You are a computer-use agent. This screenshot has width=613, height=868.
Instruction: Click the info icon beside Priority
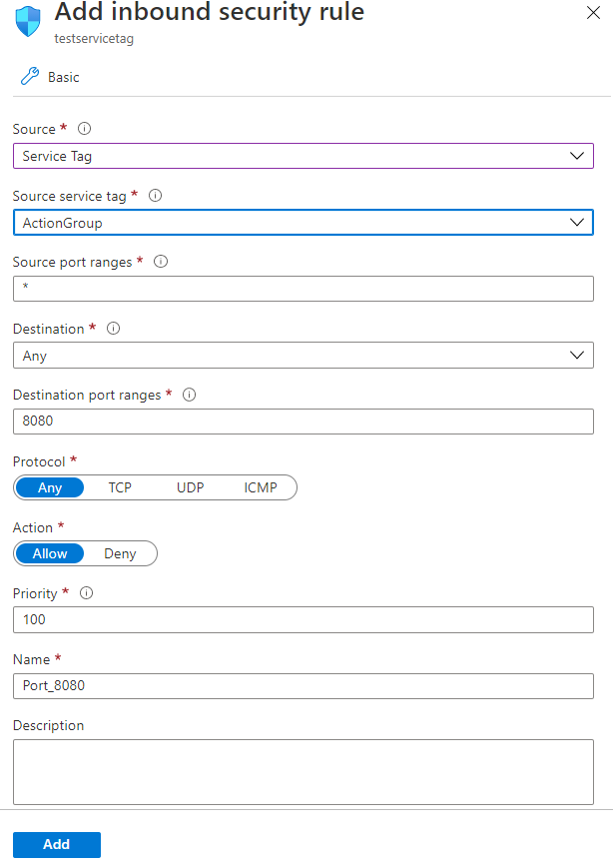click(84, 593)
